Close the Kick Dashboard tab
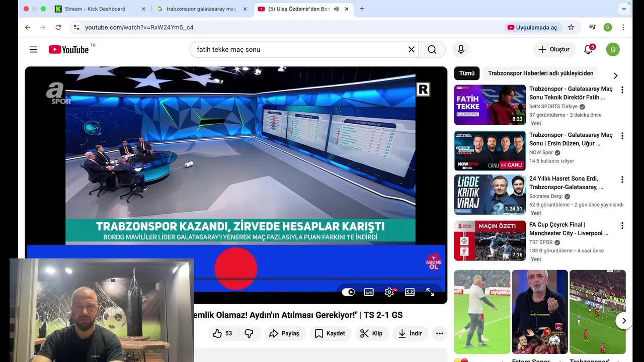644x362 pixels. 143,9
